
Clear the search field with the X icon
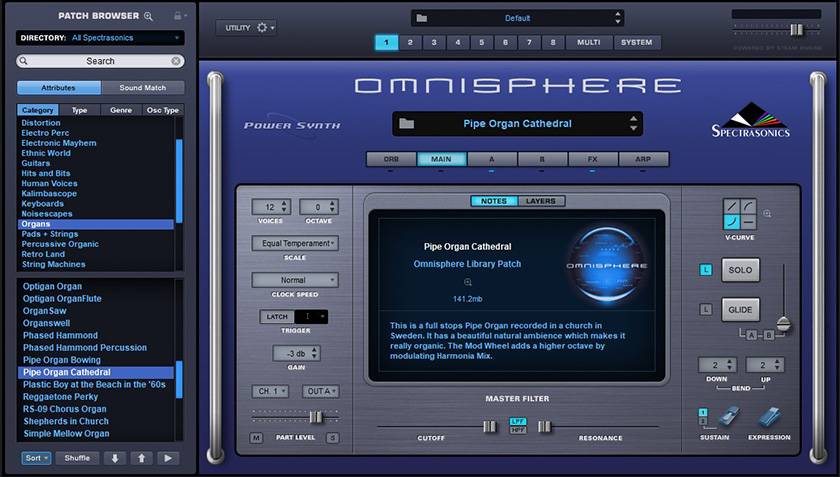pos(176,61)
